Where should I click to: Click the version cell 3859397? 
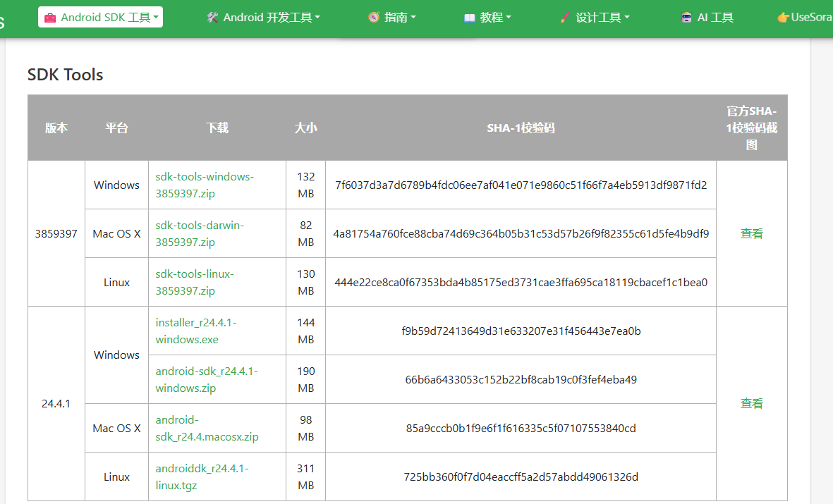(56, 234)
